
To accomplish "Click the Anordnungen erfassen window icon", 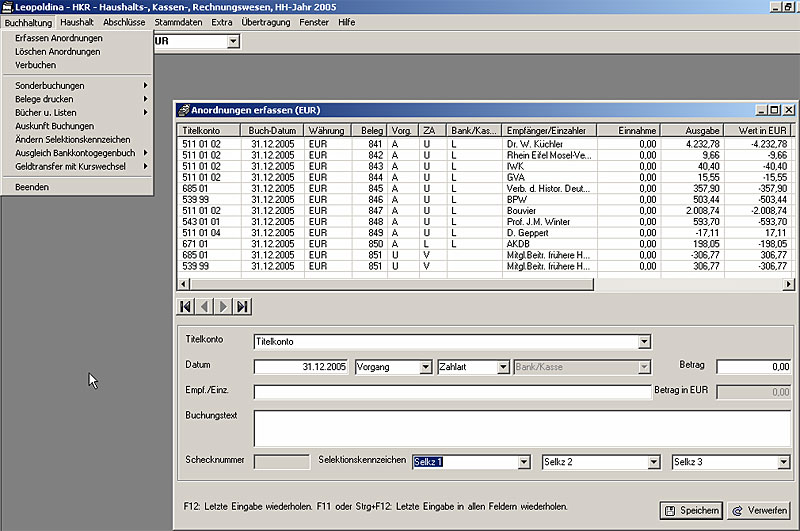I will tap(183, 110).
